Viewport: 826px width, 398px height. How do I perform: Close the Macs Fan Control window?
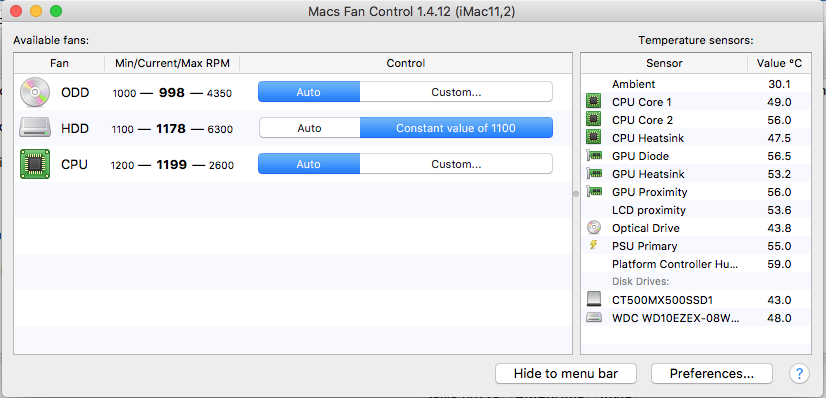[16, 11]
